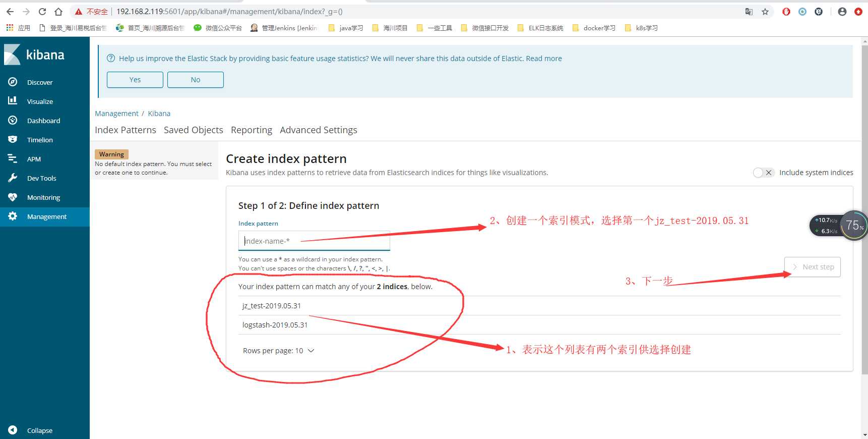Image resolution: width=868 pixels, height=439 pixels.
Task: Toggle Include system indices switch
Action: (x=763, y=173)
